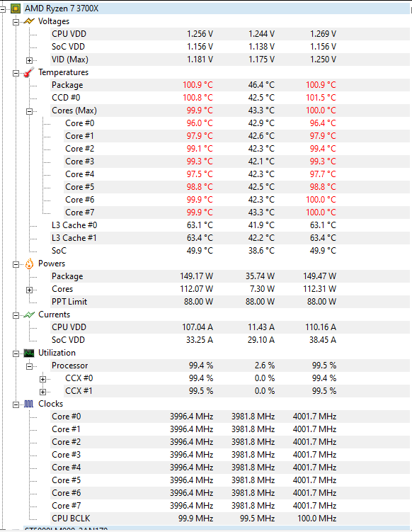412x532 pixels.
Task: Select the L3 Cache #0 row
Action: pyautogui.click(x=230, y=225)
